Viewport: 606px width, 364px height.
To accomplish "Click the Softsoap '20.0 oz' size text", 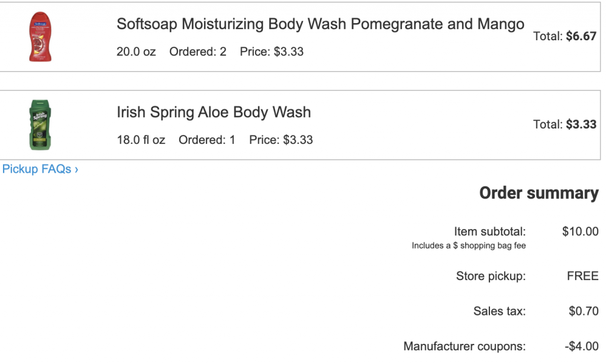I will pos(136,51).
